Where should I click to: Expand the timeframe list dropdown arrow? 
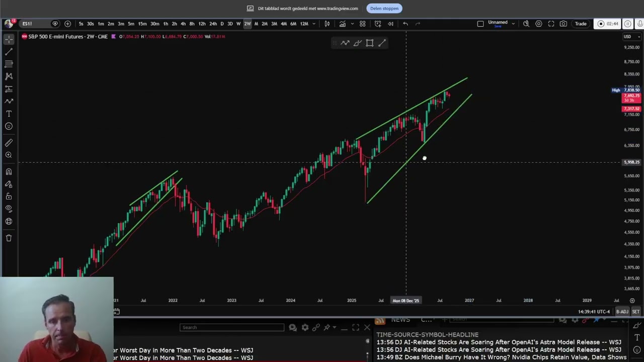pyautogui.click(x=314, y=24)
